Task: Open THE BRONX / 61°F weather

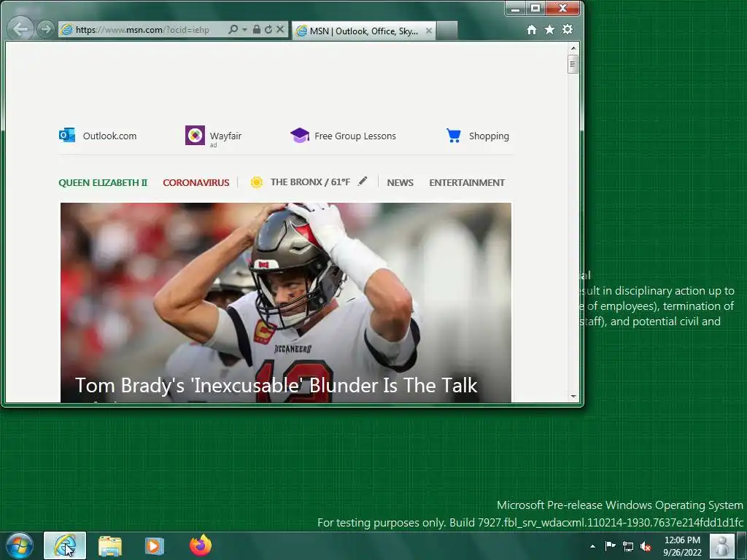Action: (310, 182)
